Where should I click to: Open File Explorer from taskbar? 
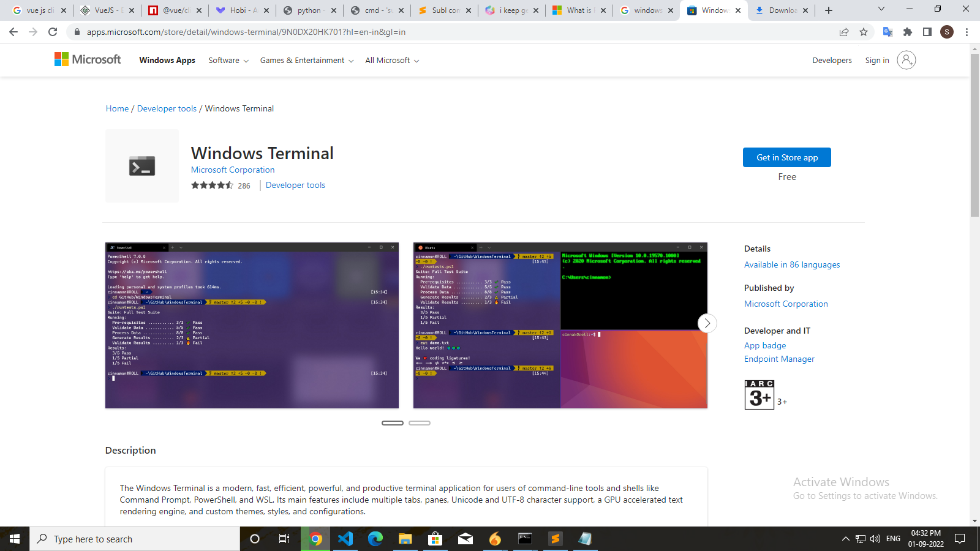point(405,539)
